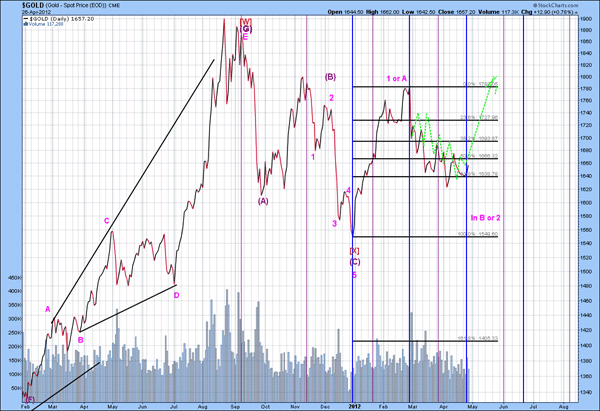Click the 450K volume axis label
The image size is (600, 411).
pos(13,277)
